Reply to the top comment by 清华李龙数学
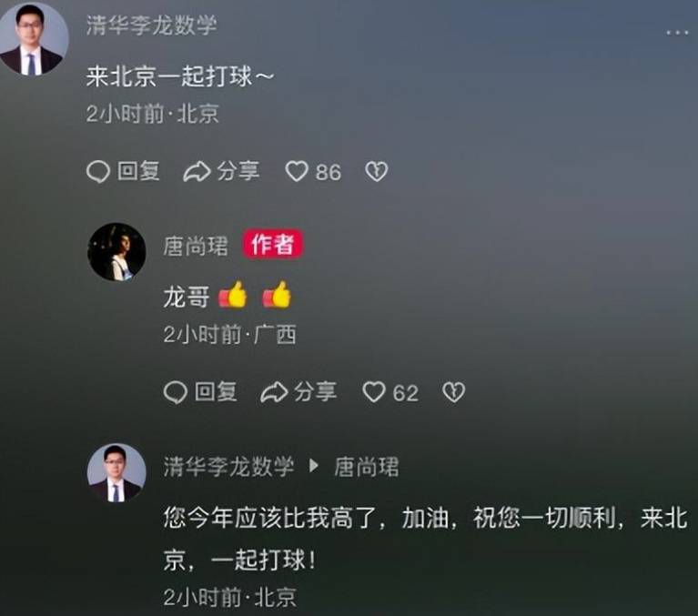698x616 pixels. [123, 172]
